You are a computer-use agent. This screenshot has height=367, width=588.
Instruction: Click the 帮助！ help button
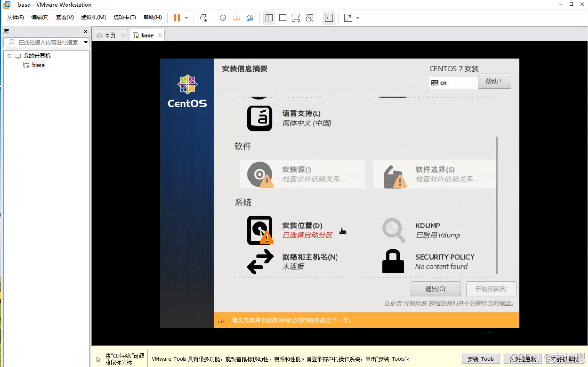[x=494, y=81]
